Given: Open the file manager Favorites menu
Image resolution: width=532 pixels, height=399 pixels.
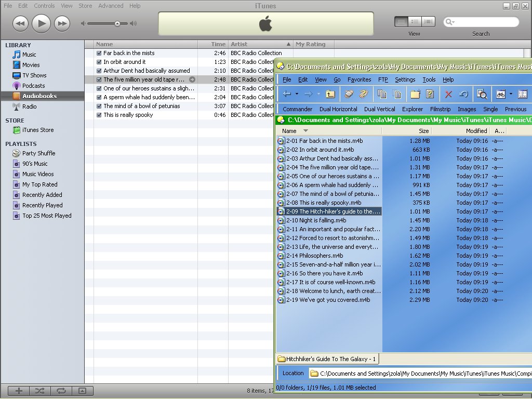Looking at the screenshot, I should (360, 79).
